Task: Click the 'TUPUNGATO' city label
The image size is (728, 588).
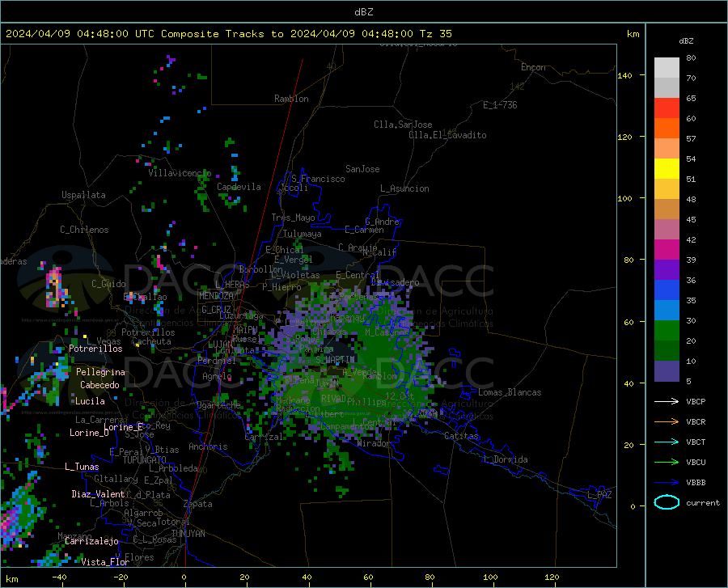Action: pyautogui.click(x=145, y=460)
